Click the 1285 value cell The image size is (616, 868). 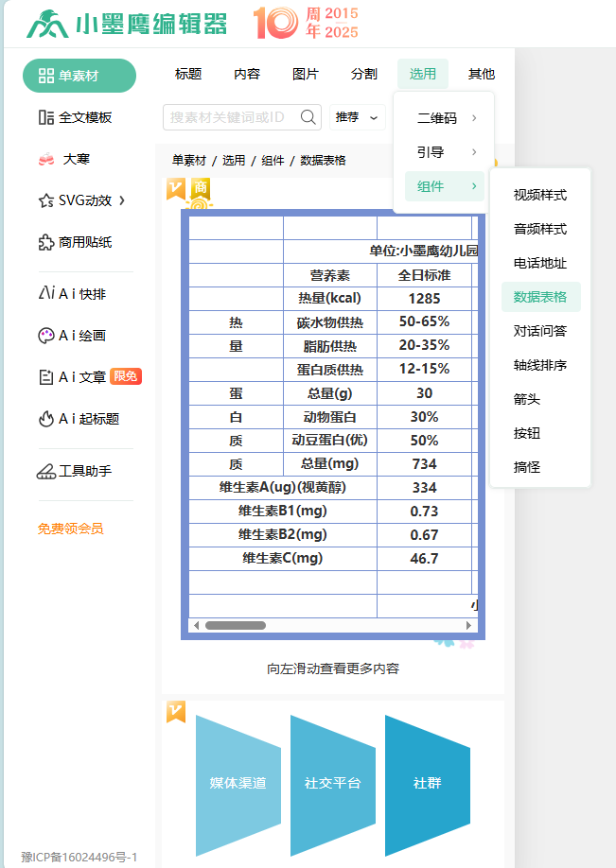(x=424, y=299)
